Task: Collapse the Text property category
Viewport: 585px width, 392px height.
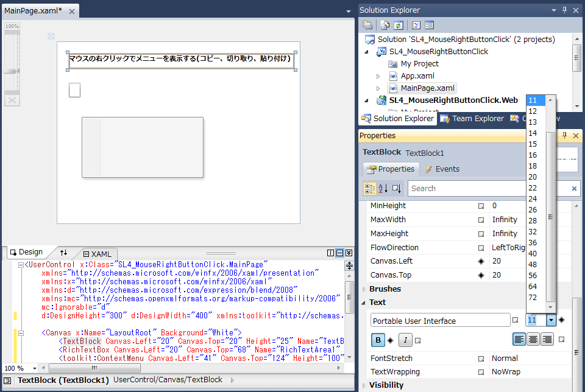Action: [x=364, y=303]
